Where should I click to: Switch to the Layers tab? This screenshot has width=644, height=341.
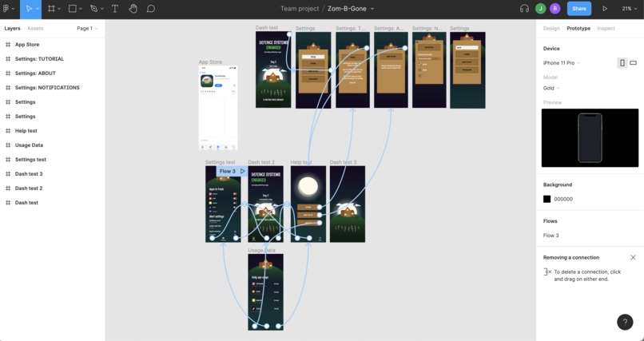click(12, 28)
